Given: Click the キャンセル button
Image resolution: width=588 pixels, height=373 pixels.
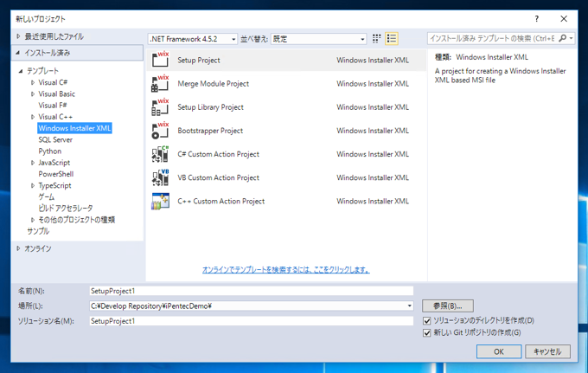Looking at the screenshot, I should tap(547, 351).
